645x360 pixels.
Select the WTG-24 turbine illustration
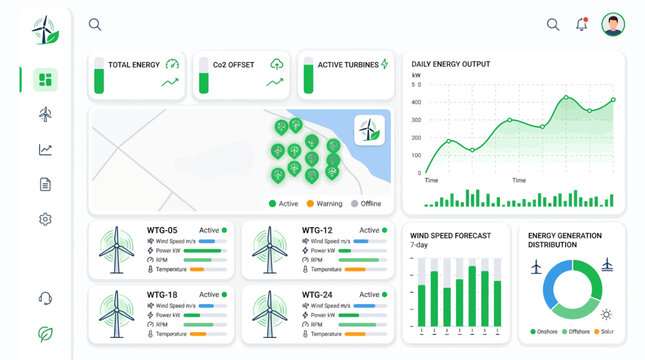[x=269, y=314]
